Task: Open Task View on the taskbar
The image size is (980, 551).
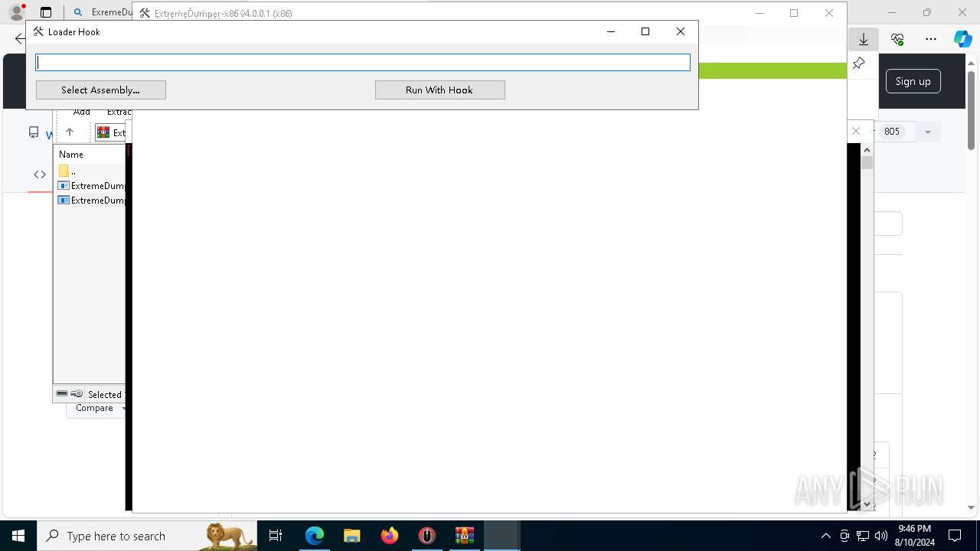Action: [276, 536]
